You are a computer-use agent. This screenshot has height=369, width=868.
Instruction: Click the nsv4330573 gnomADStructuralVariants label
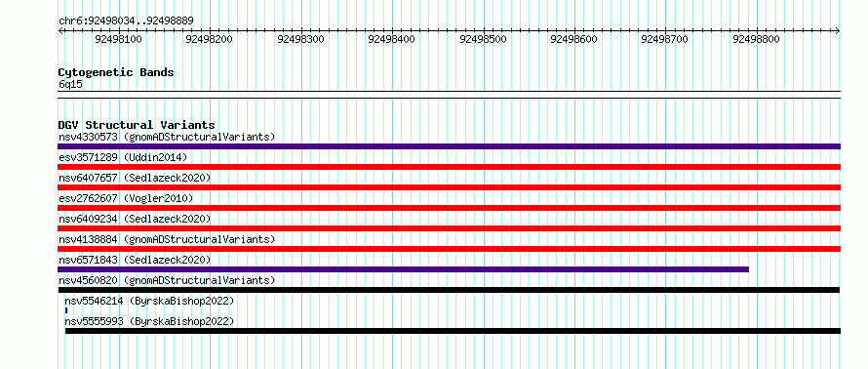[167, 137]
